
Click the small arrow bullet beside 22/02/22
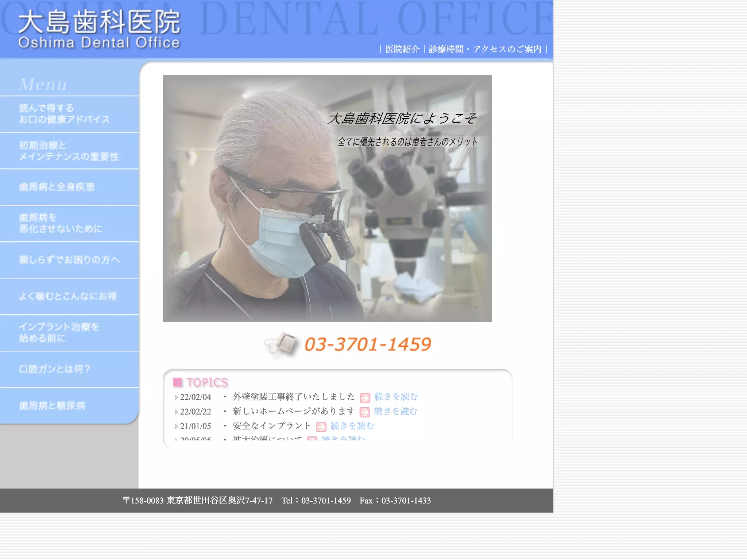(177, 412)
